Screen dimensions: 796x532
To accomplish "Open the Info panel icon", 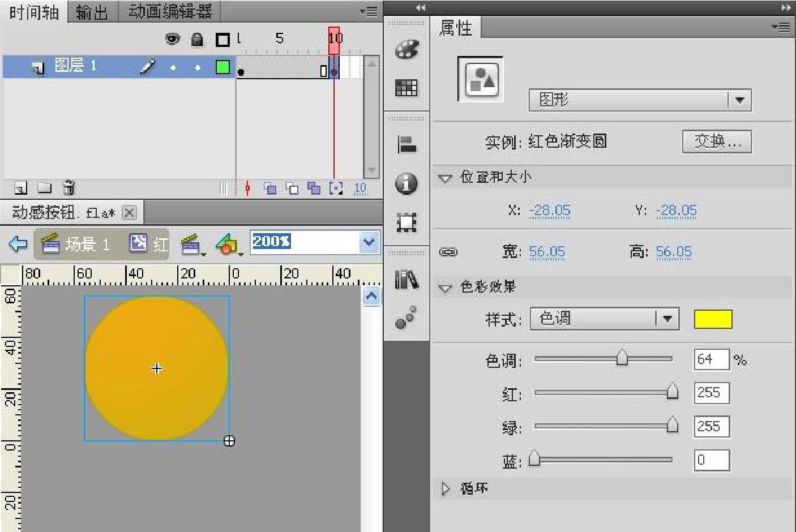I will [x=406, y=183].
